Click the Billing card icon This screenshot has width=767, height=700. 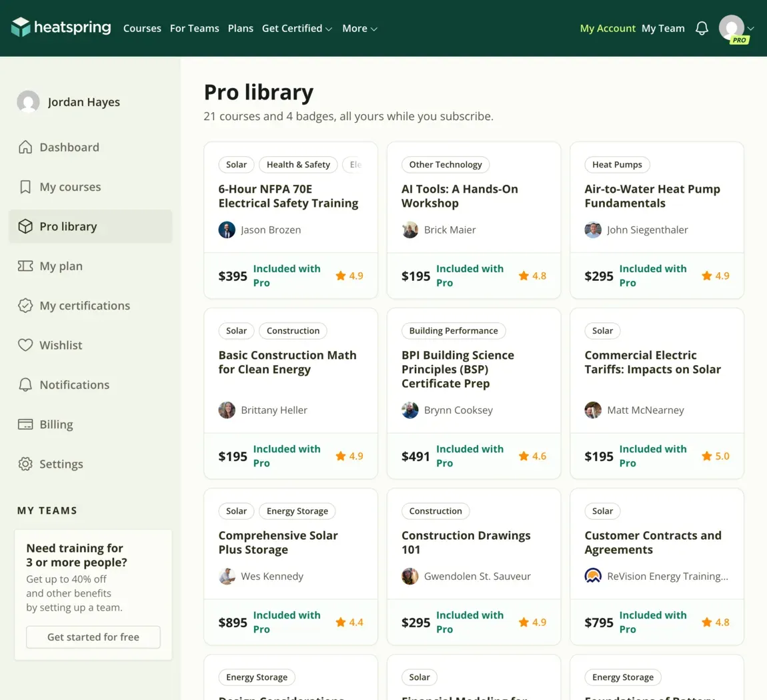click(25, 424)
